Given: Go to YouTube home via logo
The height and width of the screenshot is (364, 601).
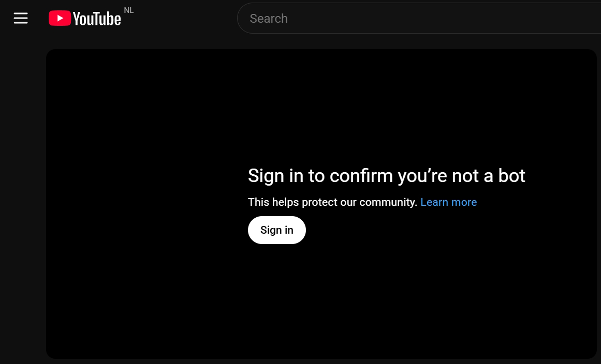Looking at the screenshot, I should (85, 18).
